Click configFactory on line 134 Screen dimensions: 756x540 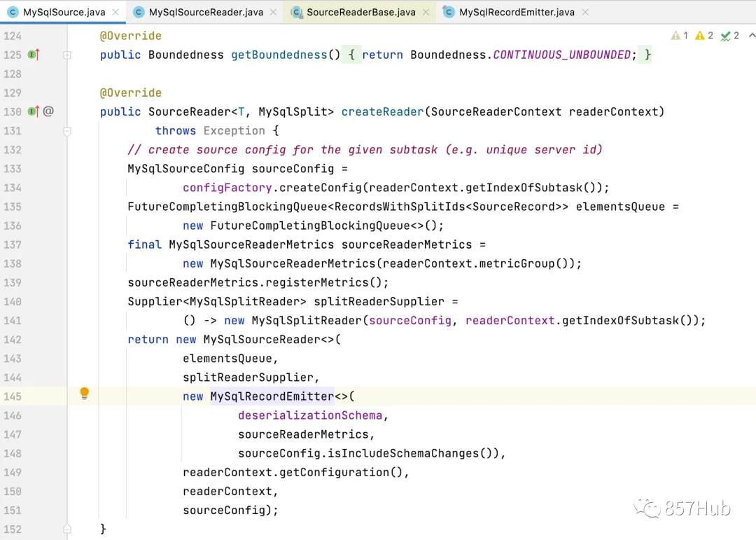tap(227, 188)
